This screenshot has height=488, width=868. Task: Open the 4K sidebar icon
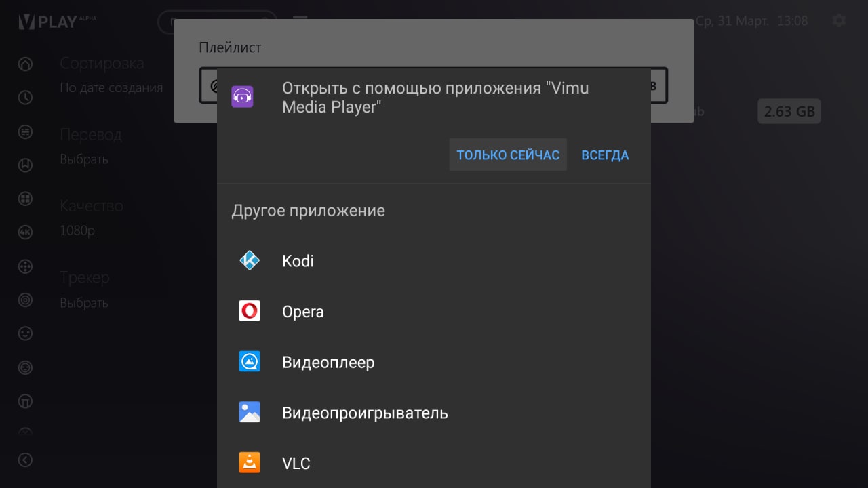point(25,232)
